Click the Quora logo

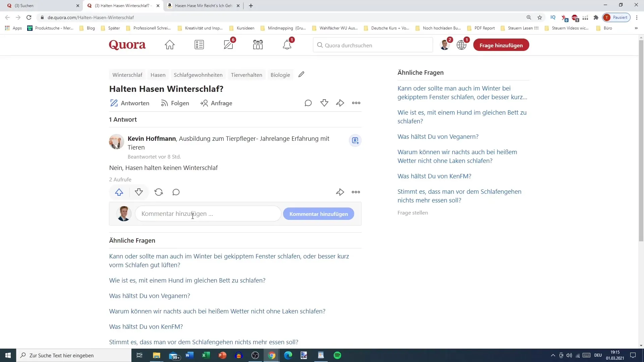coord(127,45)
